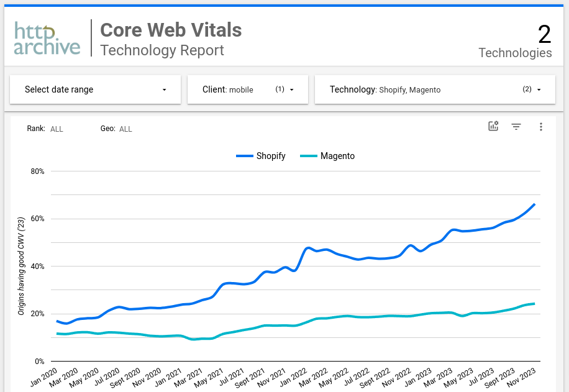Screen dimensions: 569x392
Task: Toggle the Magento legend entry
Action: point(327,156)
